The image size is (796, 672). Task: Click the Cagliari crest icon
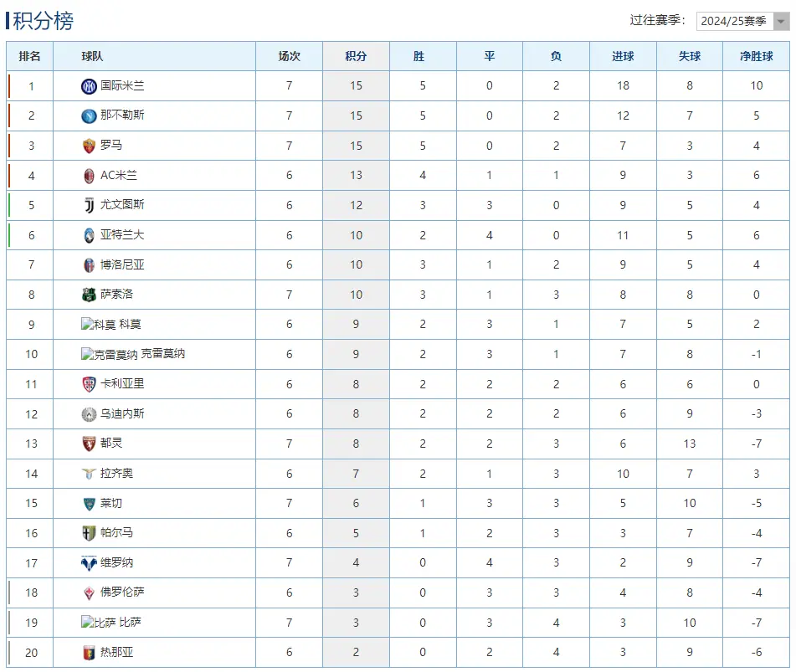pyautogui.click(x=88, y=384)
